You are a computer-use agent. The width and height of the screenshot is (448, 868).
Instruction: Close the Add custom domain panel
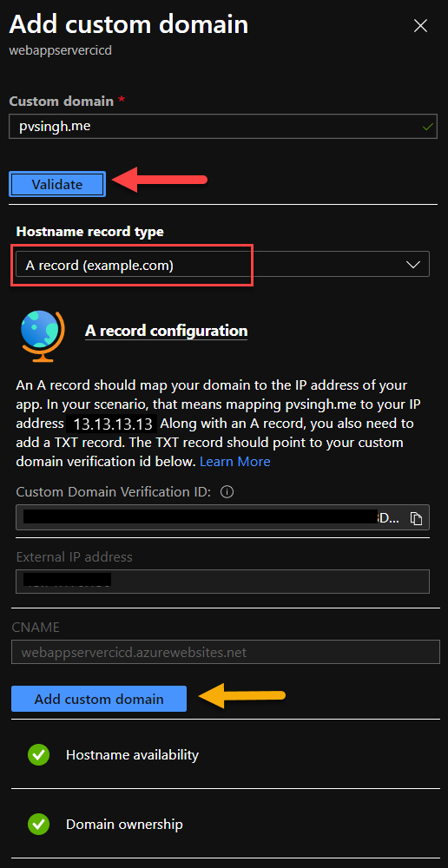(x=421, y=25)
